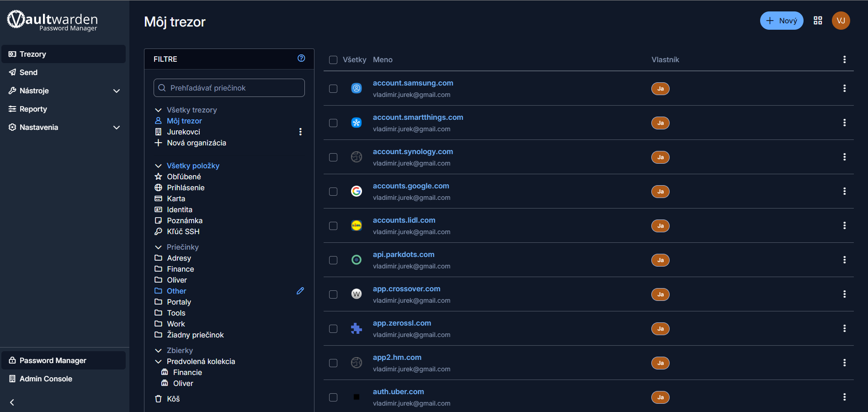Open the Vaultwarden logo home link
The width and height of the screenshot is (868, 412).
52,21
